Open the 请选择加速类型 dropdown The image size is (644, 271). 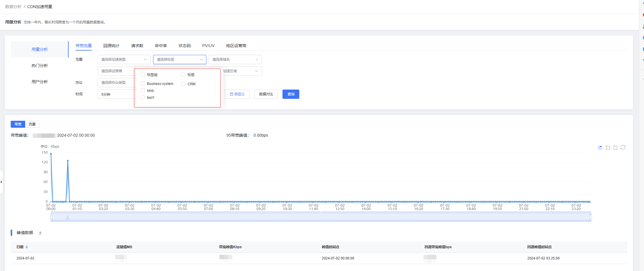[124, 60]
